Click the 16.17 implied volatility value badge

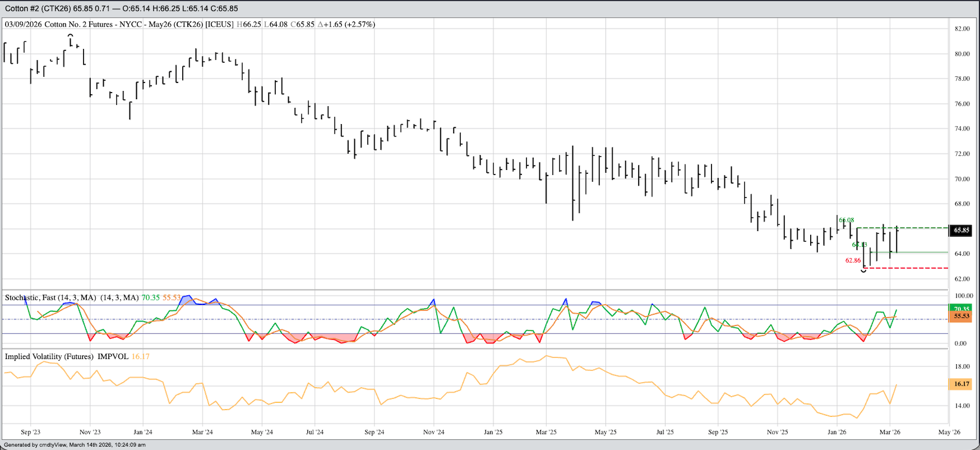pos(961,384)
